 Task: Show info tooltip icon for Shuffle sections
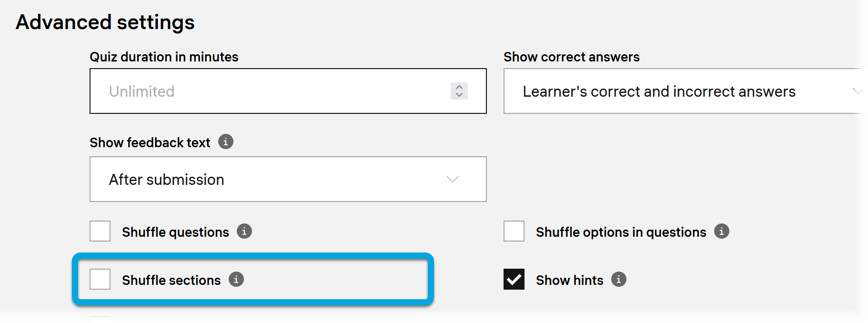[236, 280]
